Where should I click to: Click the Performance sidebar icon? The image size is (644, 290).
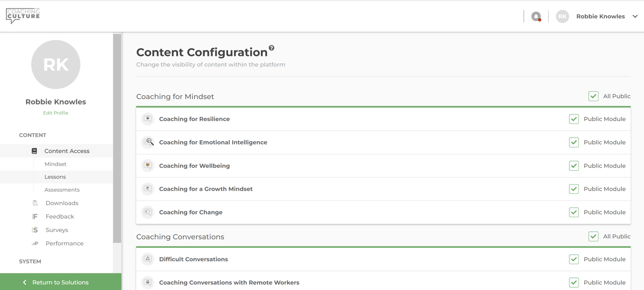[x=35, y=243]
